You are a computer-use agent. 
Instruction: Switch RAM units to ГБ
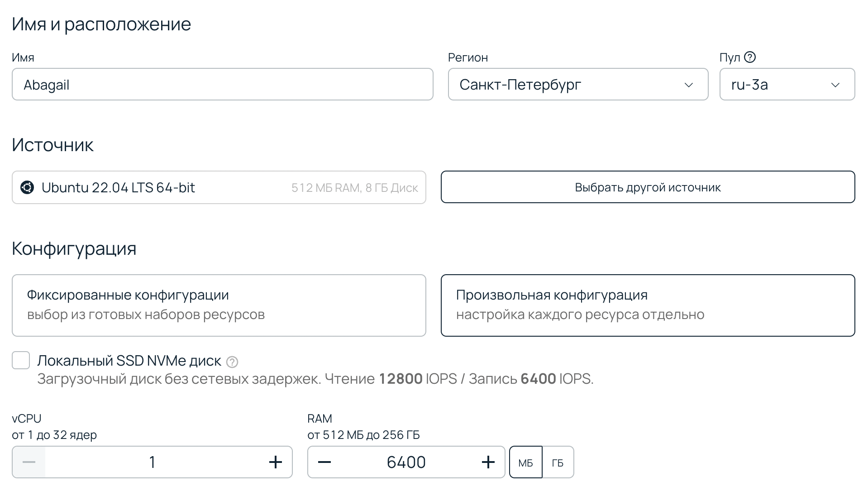558,462
